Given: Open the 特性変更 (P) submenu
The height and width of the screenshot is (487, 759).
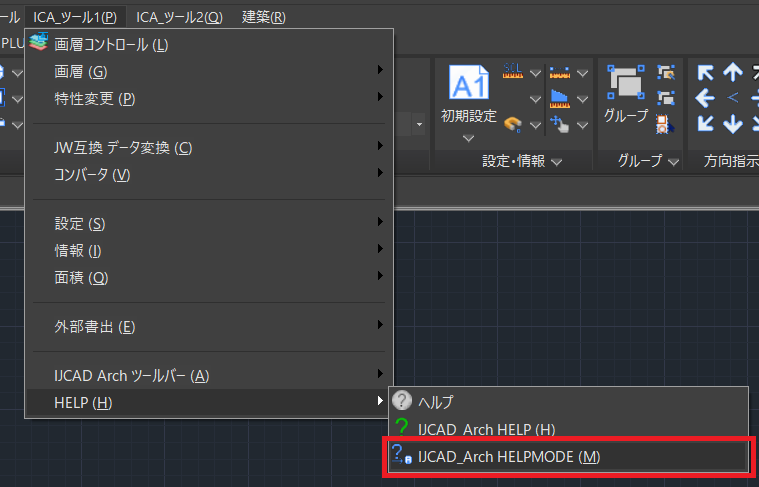Looking at the screenshot, I should [209, 99].
